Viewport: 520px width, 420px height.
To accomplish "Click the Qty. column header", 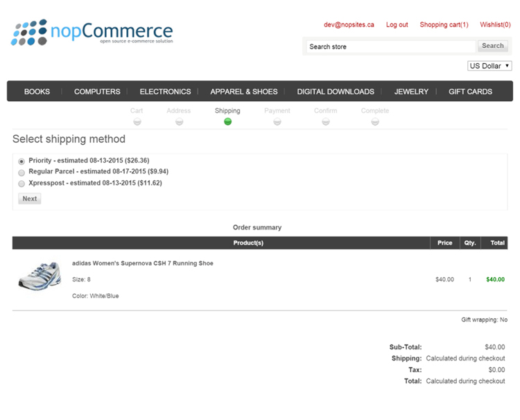I will coord(470,243).
